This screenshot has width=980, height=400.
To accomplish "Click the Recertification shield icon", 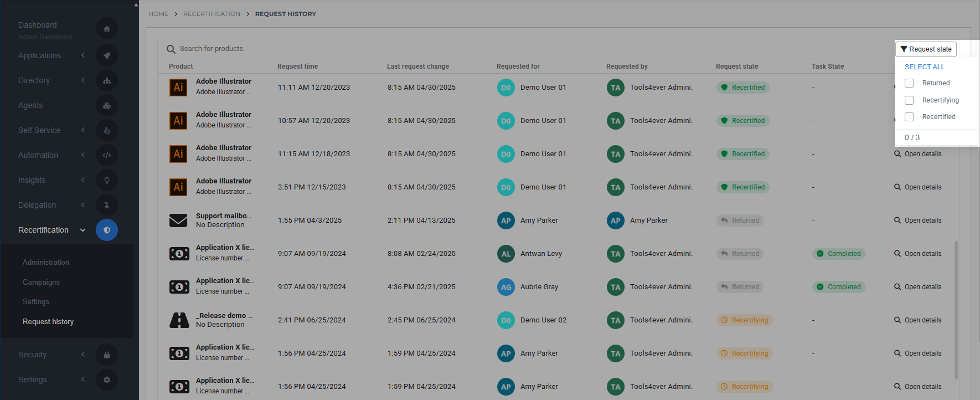I will (107, 230).
